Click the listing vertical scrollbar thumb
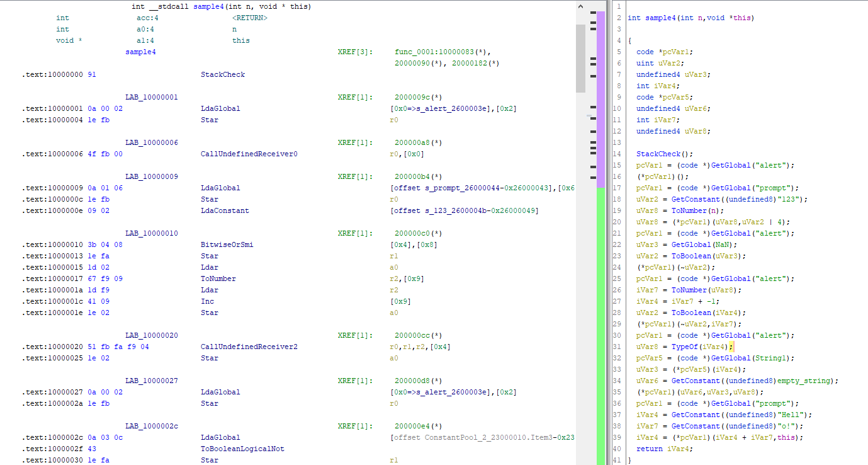The width and height of the screenshot is (868, 465). [580, 58]
